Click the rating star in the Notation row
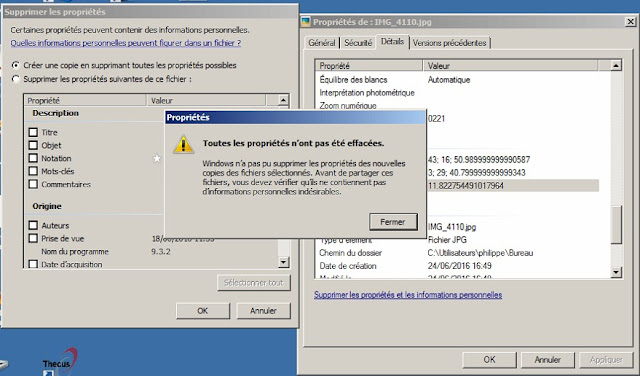Image resolution: width=640 pixels, height=376 pixels. [157, 158]
